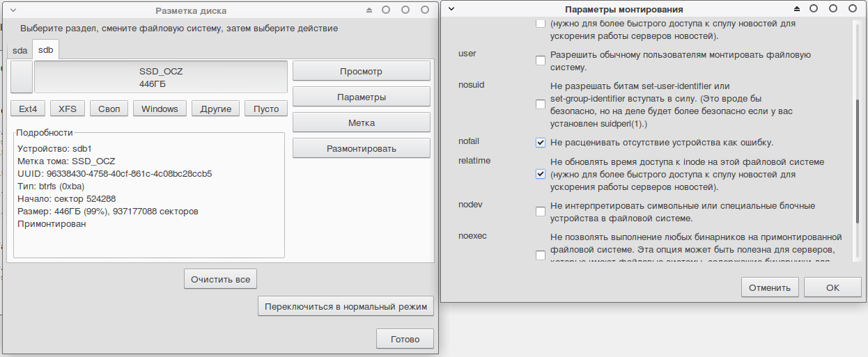Select the small unlabeled partition block
Screen dimensions: 868x357
point(22,77)
